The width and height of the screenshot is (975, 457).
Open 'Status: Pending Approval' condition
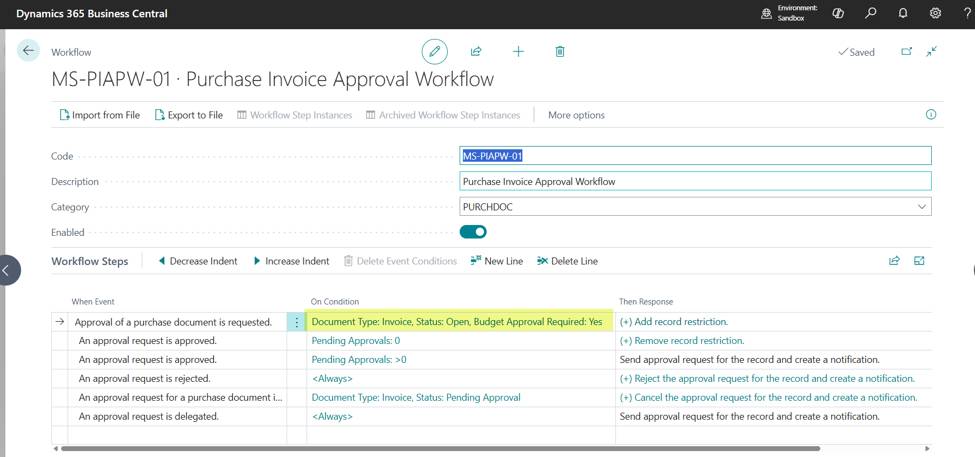(416, 397)
